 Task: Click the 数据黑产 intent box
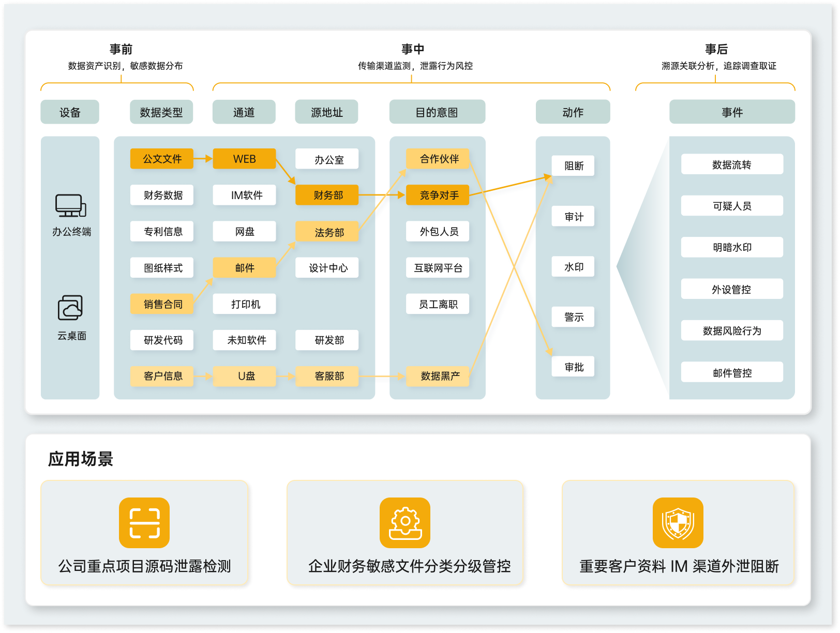pyautogui.click(x=438, y=376)
